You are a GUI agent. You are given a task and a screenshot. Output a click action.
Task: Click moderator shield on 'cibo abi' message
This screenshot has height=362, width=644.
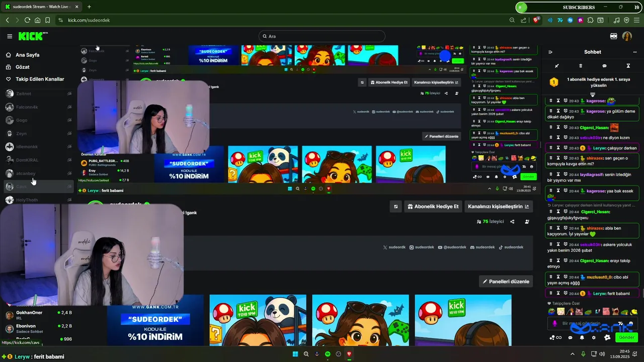pyautogui.click(x=566, y=277)
